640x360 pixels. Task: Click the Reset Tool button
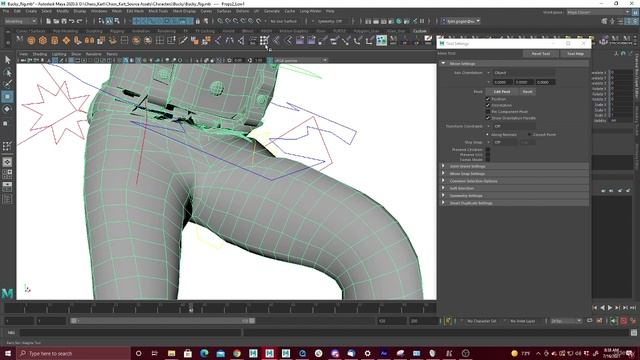(540, 53)
